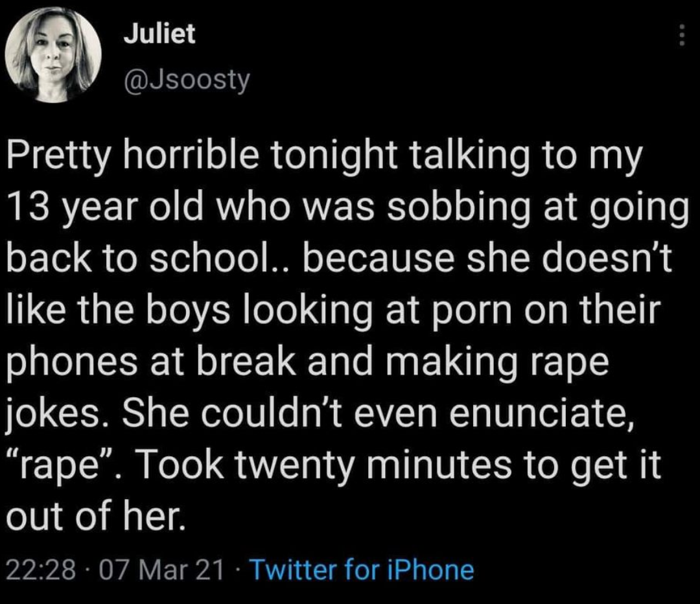
Task: Click the display name Juliet
Action: (159, 34)
